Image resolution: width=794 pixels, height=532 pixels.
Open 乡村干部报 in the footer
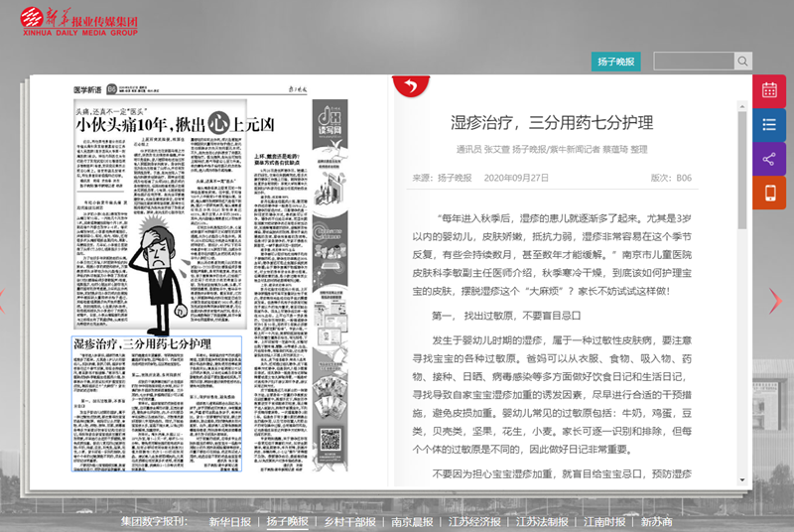click(350, 522)
